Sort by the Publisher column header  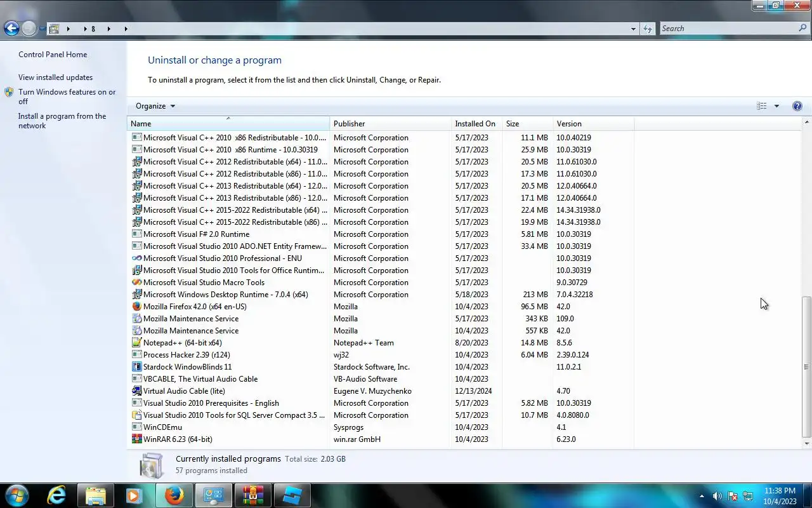pyautogui.click(x=390, y=124)
